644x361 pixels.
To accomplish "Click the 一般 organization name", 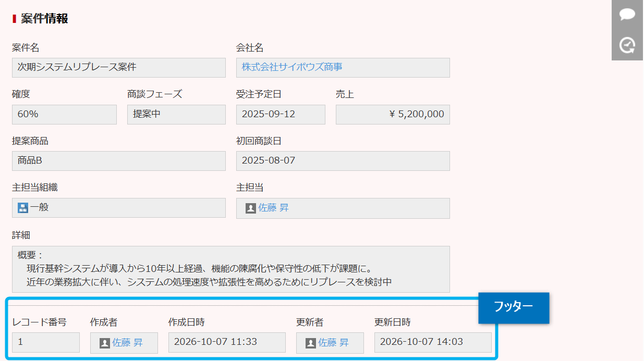I will 39,207.
